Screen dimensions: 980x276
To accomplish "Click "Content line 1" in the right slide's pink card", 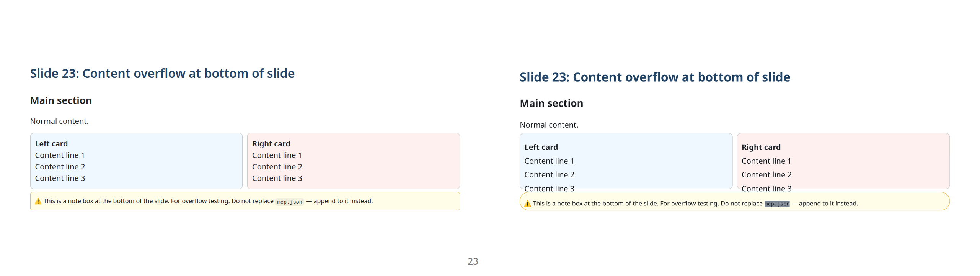I will pos(766,161).
